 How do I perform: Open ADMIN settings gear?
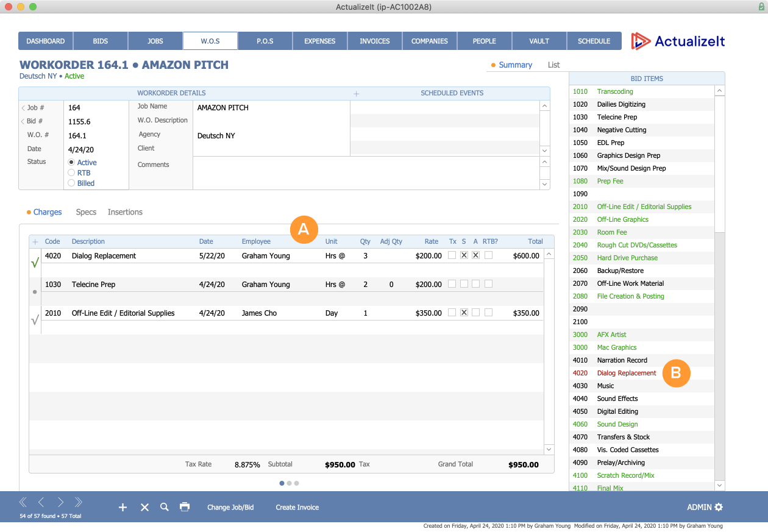tap(719, 507)
